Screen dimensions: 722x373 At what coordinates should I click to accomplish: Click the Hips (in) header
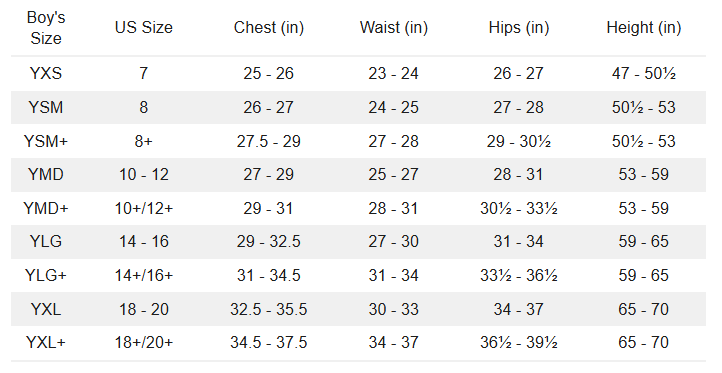pyautogui.click(x=519, y=28)
